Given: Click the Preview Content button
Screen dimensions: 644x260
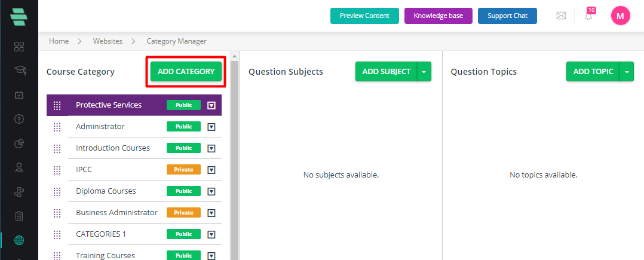Looking at the screenshot, I should pyautogui.click(x=364, y=16).
